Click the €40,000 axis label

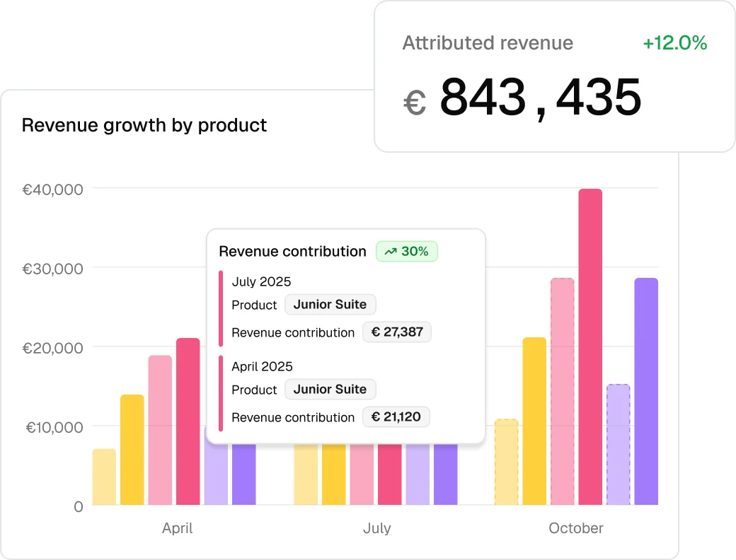[52, 189]
